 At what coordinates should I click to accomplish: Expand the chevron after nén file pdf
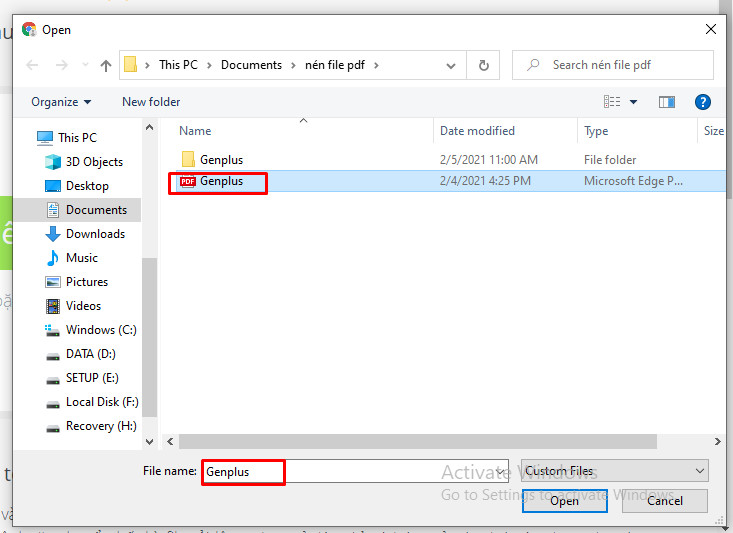click(x=376, y=65)
